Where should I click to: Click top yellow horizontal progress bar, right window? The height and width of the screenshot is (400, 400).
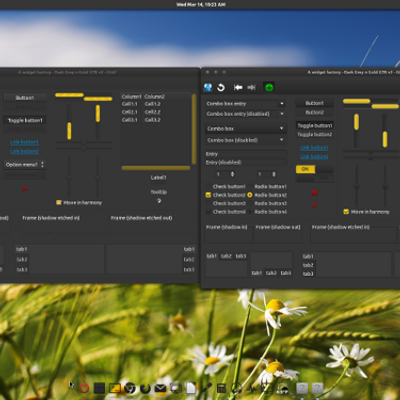click(x=356, y=101)
